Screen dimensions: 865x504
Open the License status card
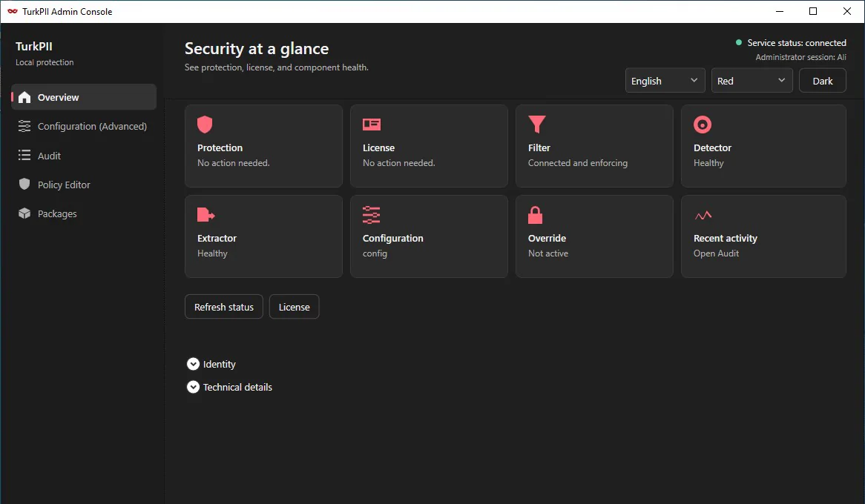coord(429,145)
